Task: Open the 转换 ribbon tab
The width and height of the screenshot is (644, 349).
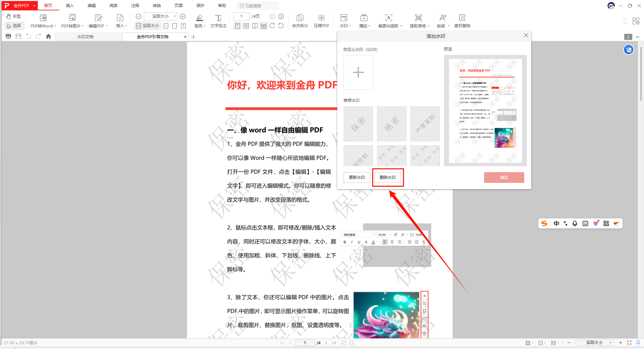Action: [x=157, y=6]
